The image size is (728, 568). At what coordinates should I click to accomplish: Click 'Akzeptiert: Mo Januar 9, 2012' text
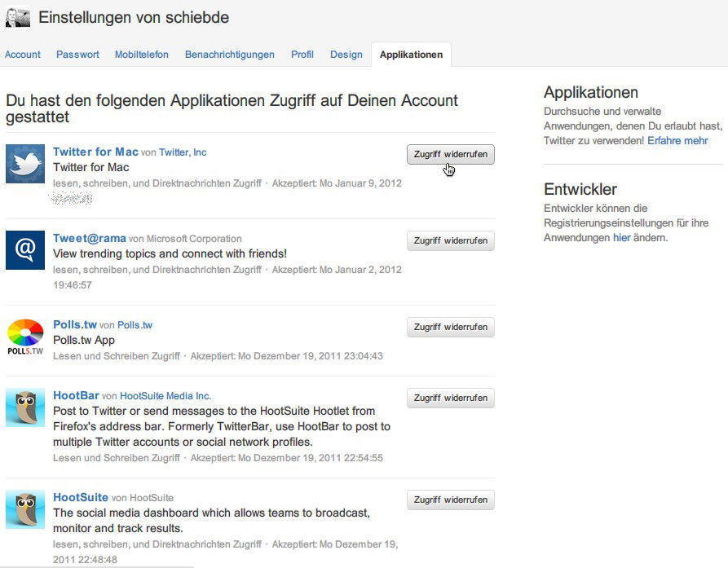coord(337,183)
